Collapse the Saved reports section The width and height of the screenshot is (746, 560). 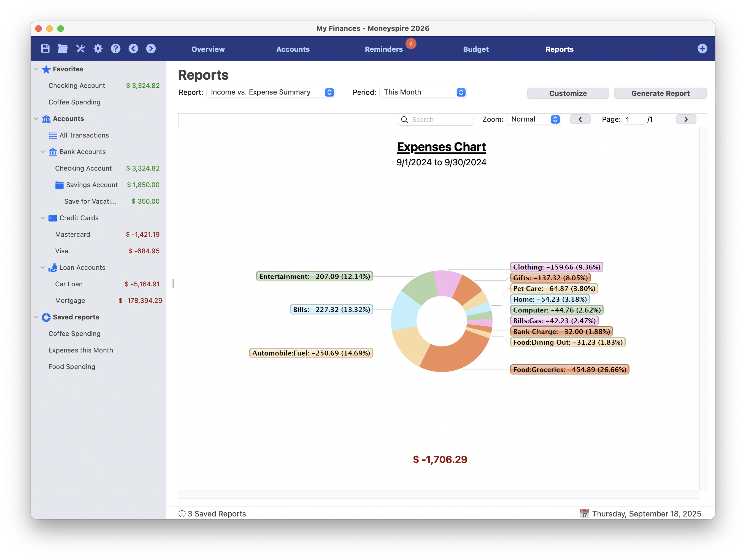(36, 317)
